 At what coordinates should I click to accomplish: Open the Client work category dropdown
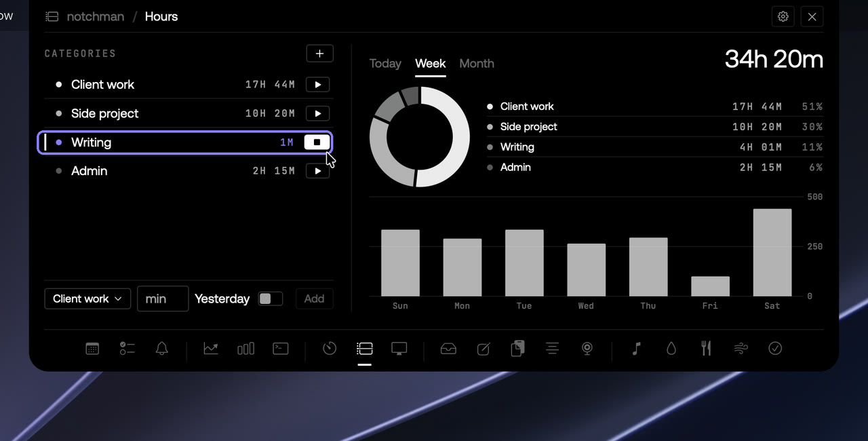pyautogui.click(x=87, y=299)
